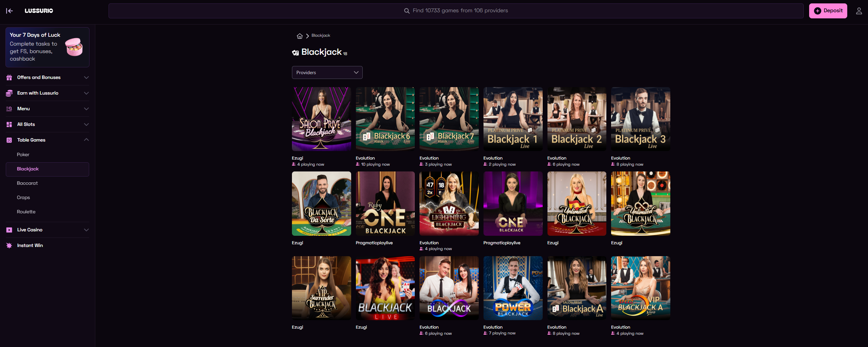Open the Your 7 Days of Luck promo

point(47,47)
